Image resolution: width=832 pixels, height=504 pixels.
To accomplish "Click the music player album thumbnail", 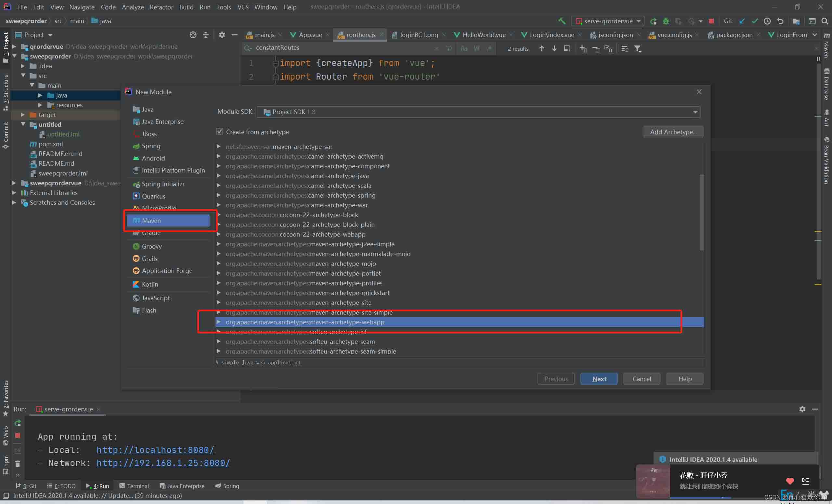I will [x=653, y=481].
